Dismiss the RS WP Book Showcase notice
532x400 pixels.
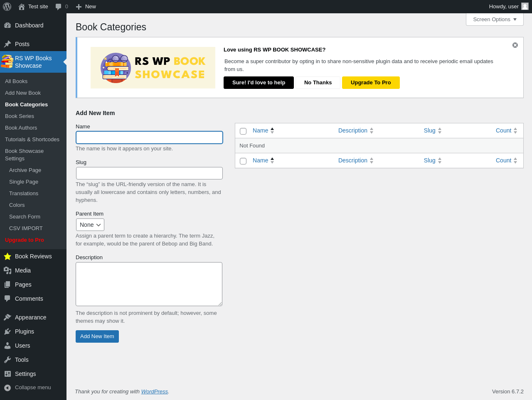click(x=515, y=45)
